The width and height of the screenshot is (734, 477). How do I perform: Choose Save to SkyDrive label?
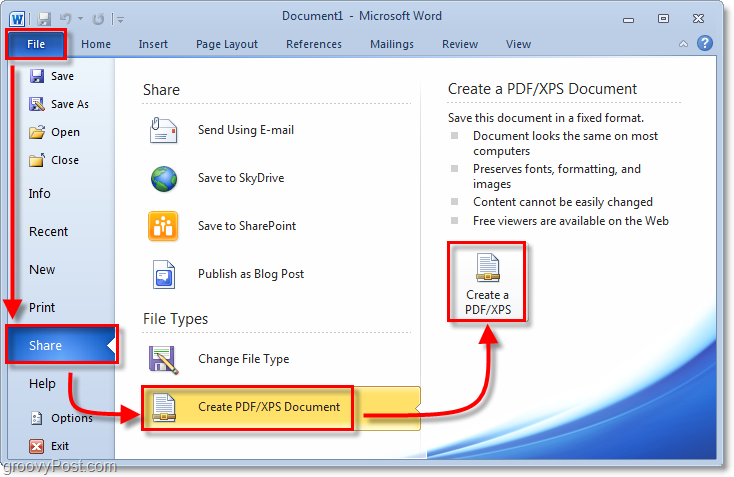click(x=241, y=178)
